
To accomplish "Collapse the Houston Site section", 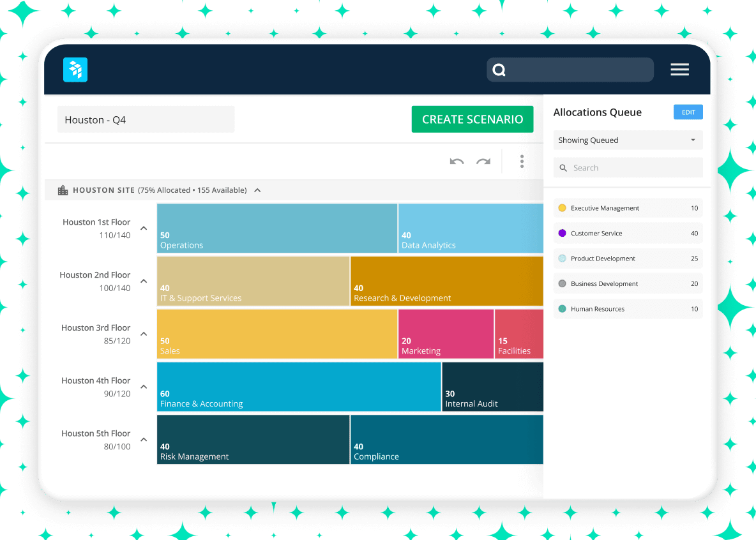I will (x=257, y=190).
